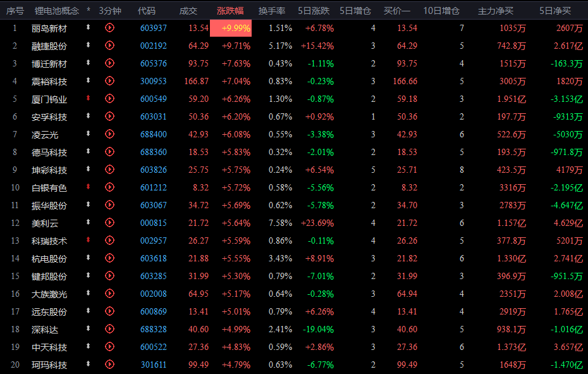Click the red arrow marker beside 厦门钨业
The image size is (588, 374).
(88, 99)
